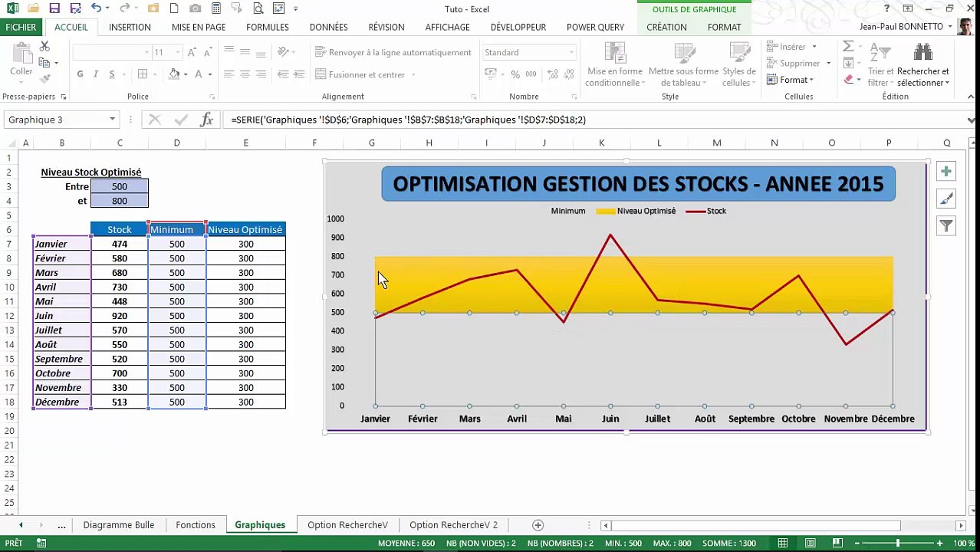
Task: Click the camera icon in quick access toolbar
Action: (196, 9)
